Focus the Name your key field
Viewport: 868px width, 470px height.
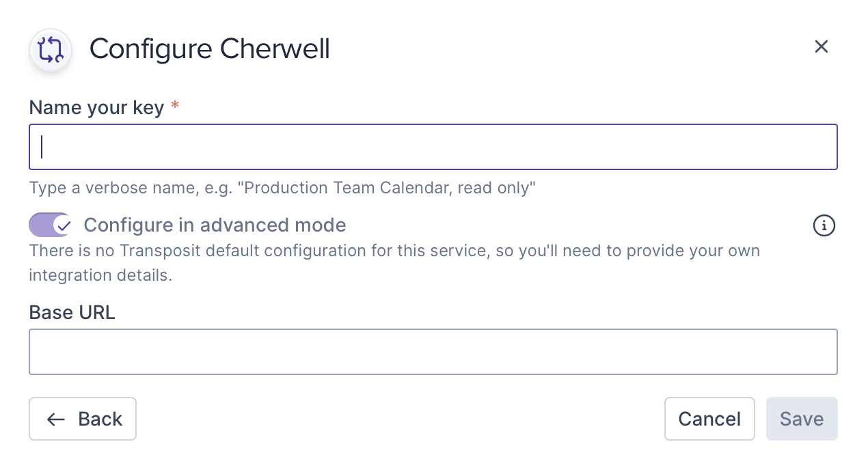pos(433,147)
